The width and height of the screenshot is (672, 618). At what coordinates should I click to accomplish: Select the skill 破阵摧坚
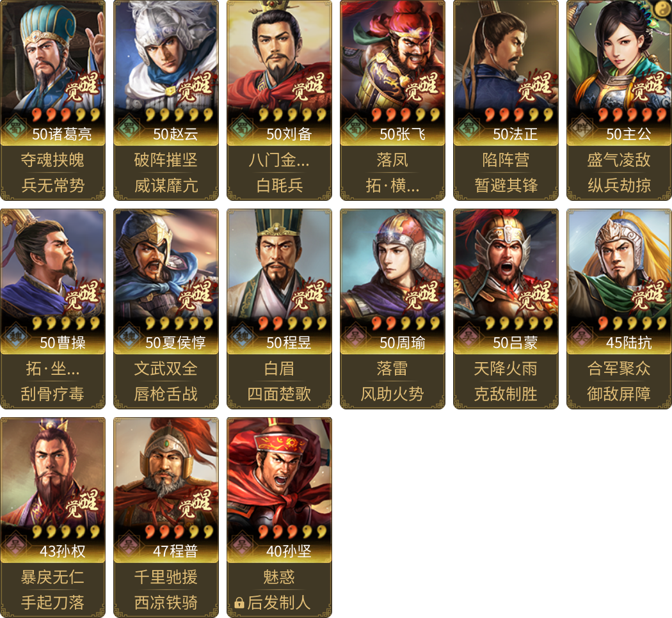[x=166, y=160]
